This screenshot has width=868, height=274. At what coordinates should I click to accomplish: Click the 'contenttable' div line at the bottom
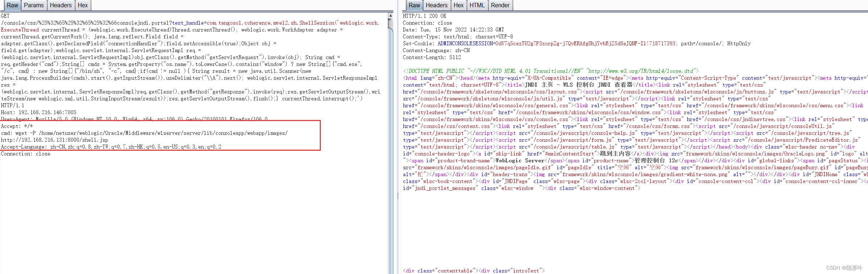(x=474, y=271)
